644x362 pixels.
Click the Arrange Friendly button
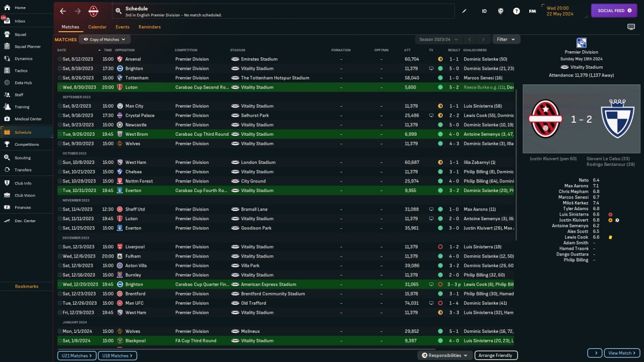pyautogui.click(x=496, y=355)
